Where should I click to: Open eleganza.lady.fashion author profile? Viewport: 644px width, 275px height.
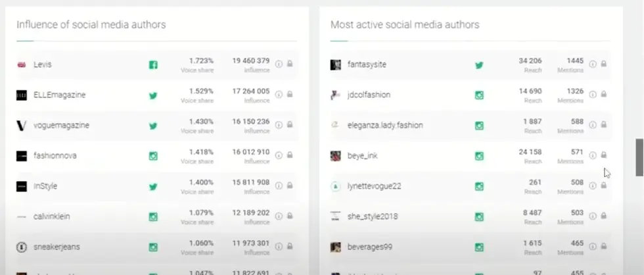coord(385,125)
